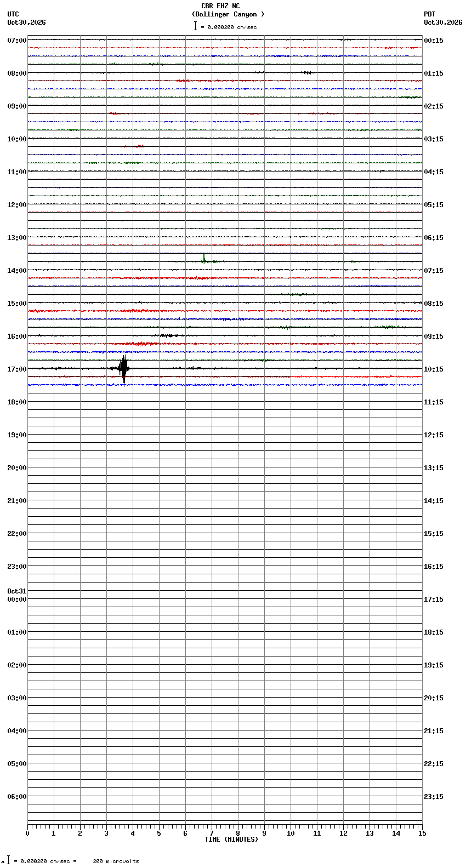Screen dimensions: 466x868
Task: Click the blue trace, last recorded line
Action: [225, 385]
